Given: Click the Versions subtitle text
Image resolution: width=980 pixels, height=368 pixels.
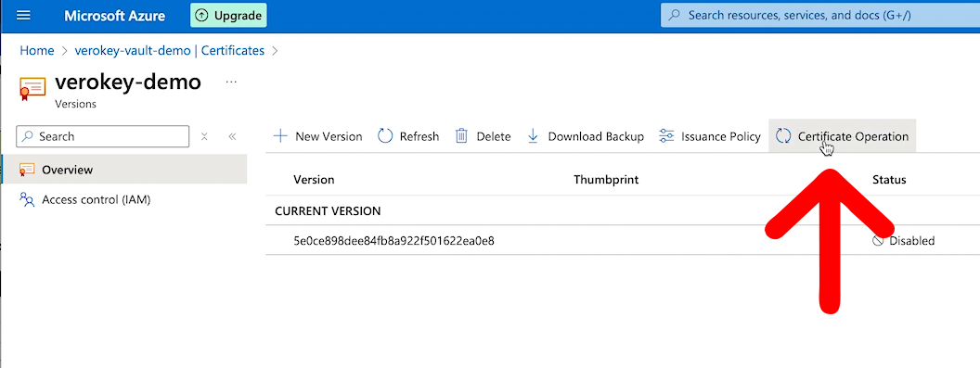Looking at the screenshot, I should click(75, 105).
